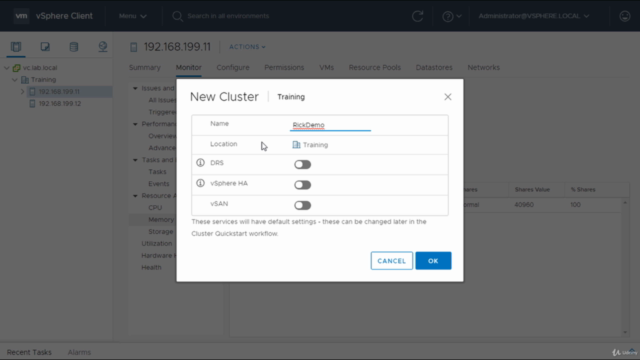The height and width of the screenshot is (360, 640).
Task: Click DRS info icon in dialog
Action: (200, 163)
